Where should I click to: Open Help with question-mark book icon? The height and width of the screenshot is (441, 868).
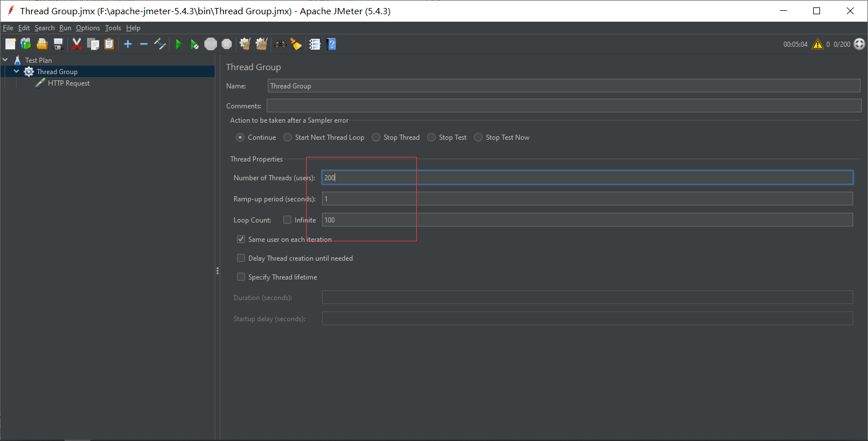331,44
